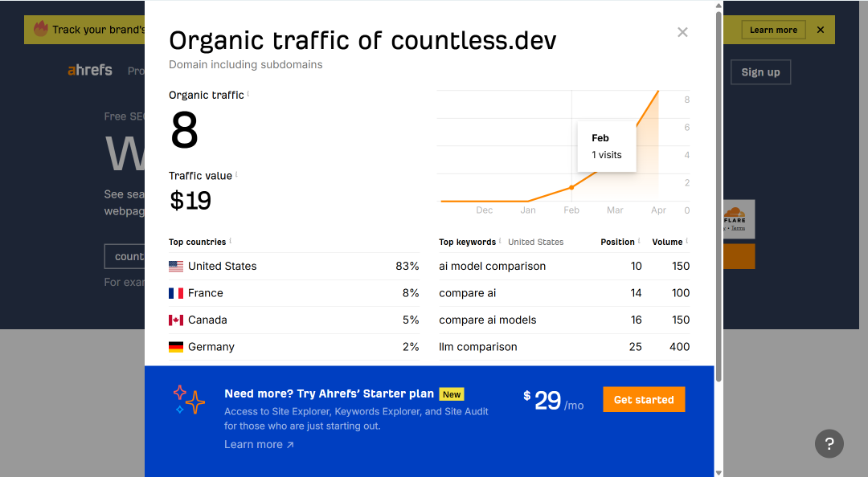Click the scrollbar down arrow
This screenshot has height=477, width=868.
719,472
